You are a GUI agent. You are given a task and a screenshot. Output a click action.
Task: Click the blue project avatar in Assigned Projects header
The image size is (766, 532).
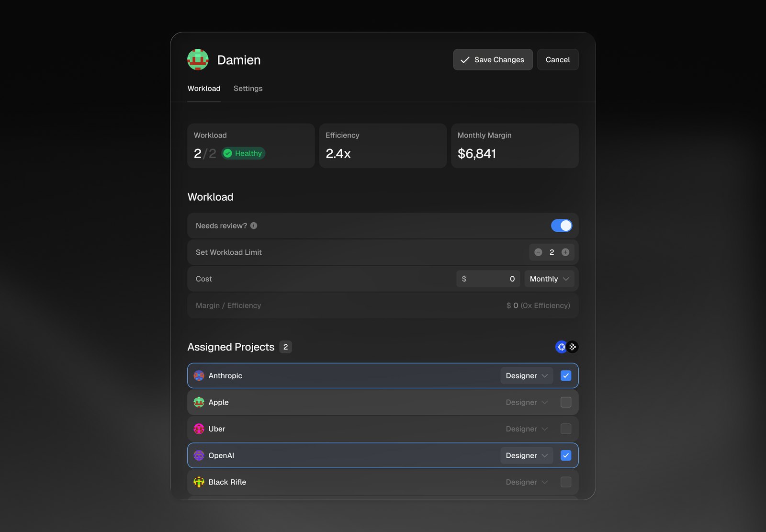pyautogui.click(x=561, y=347)
